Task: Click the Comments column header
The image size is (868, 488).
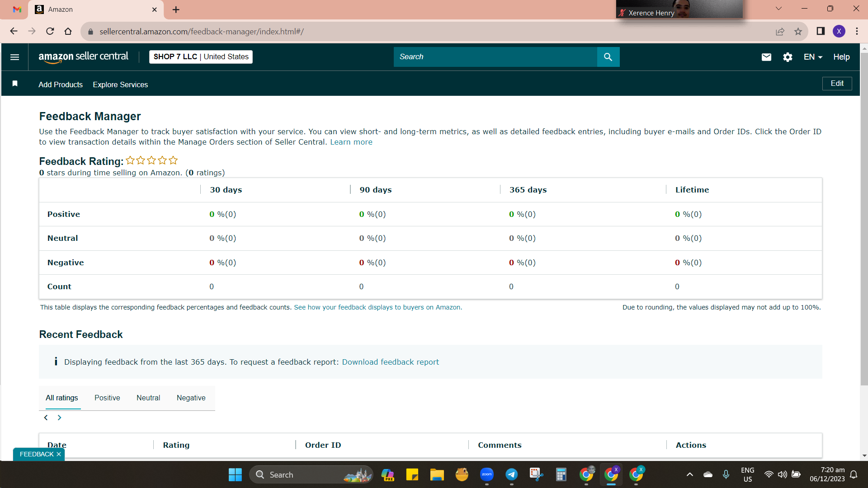Action: (500, 445)
